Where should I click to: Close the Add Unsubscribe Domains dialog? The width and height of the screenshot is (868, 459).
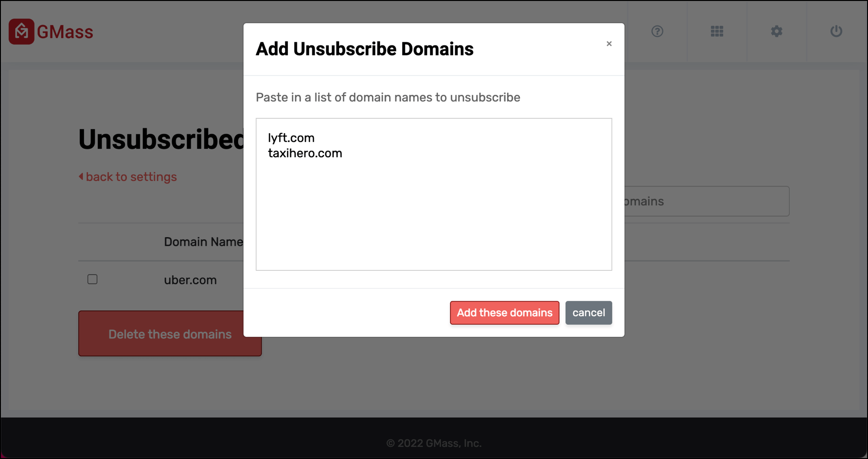click(609, 44)
